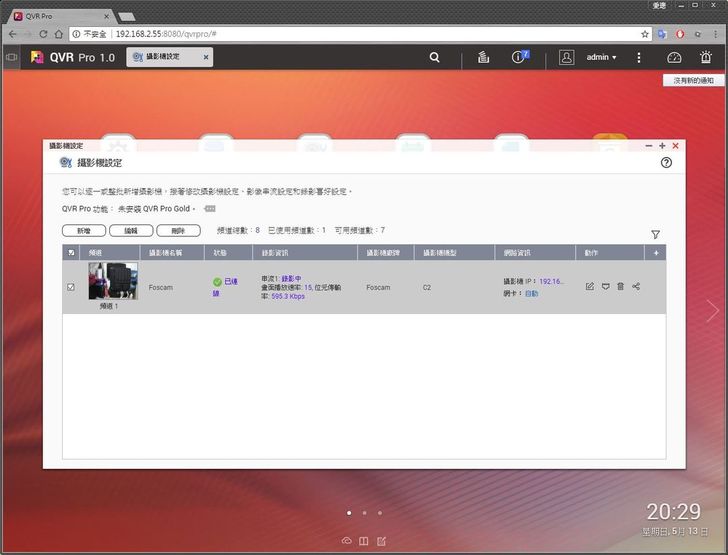The height and width of the screenshot is (555, 728).
Task: Select second desktop page indicator dot
Action: (x=364, y=513)
